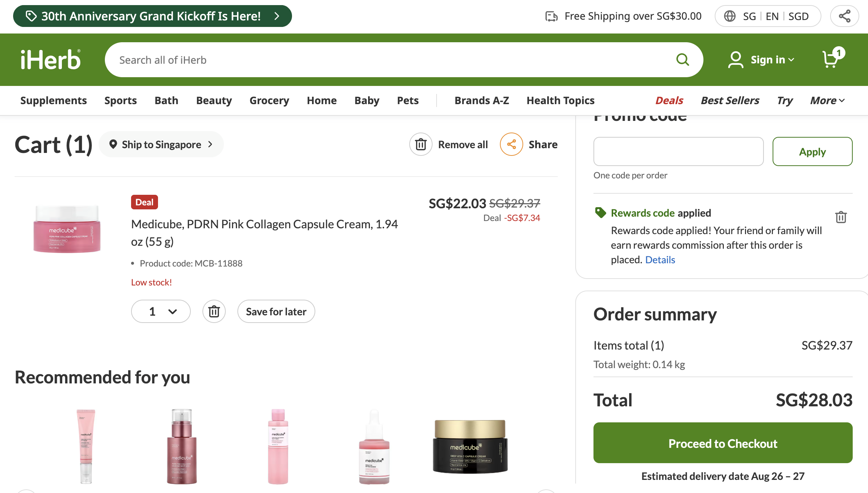Click the iHerb logo

click(51, 60)
